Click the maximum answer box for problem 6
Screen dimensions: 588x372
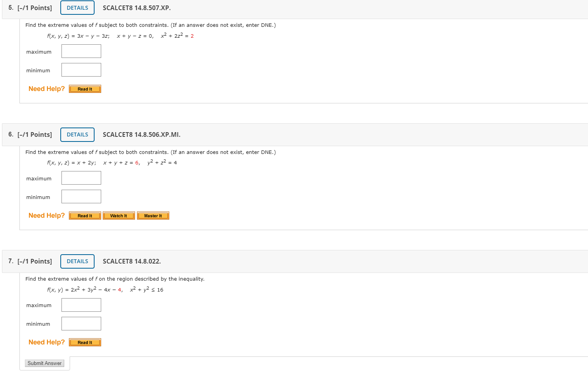click(x=81, y=178)
